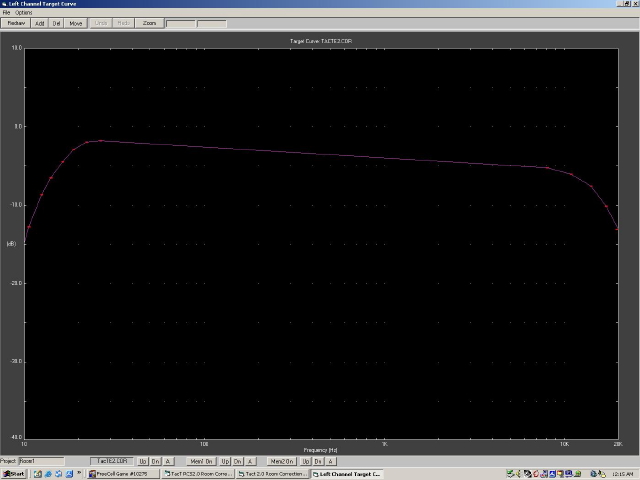This screenshot has height=480, width=640.
Task: Activate the Zoom tool
Action: click(149, 23)
